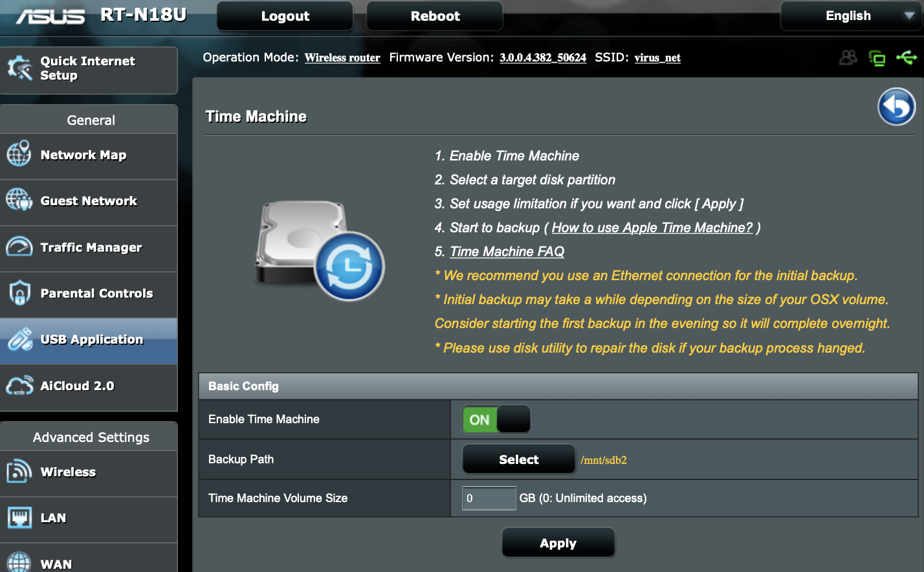Open AiCloud 2.0 menu item

point(89,386)
